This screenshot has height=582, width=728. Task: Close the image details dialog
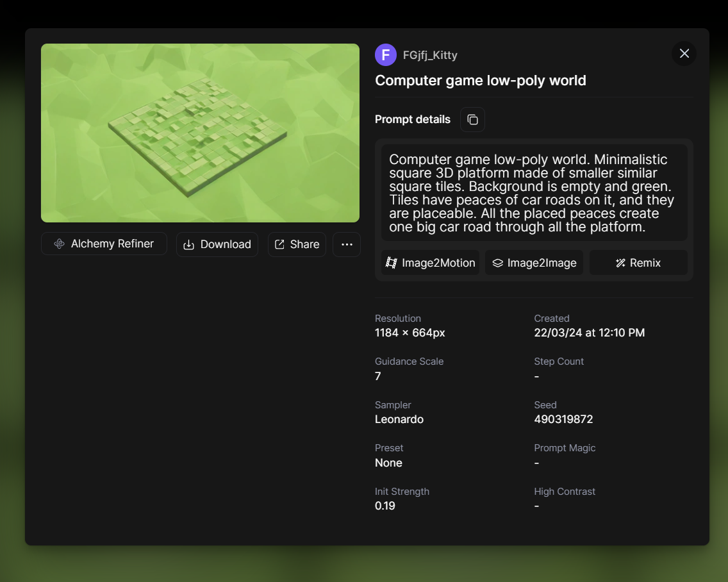click(684, 53)
